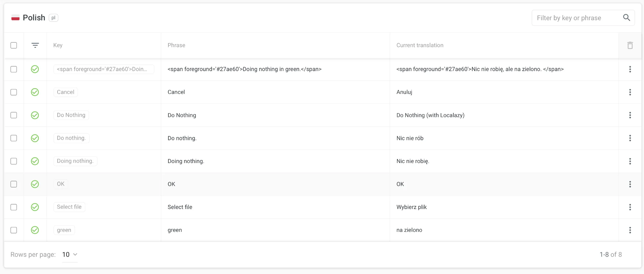Tick the select-all checkbox in header

(14, 45)
